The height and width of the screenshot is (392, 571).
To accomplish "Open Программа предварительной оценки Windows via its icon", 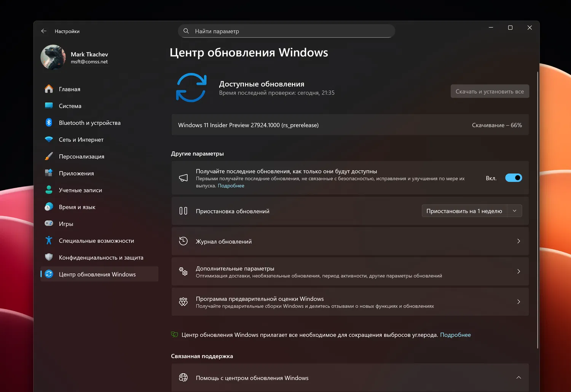I will point(183,301).
